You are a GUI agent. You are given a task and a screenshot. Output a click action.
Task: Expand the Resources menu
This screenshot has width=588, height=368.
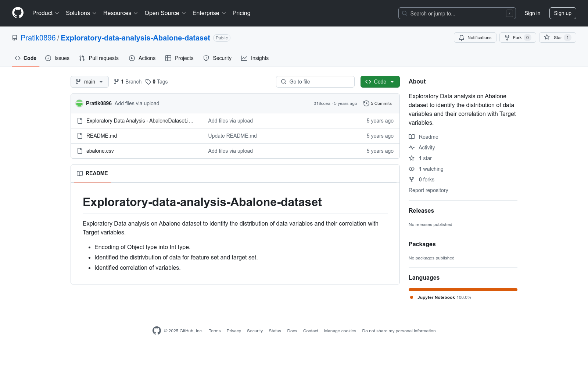pyautogui.click(x=121, y=13)
